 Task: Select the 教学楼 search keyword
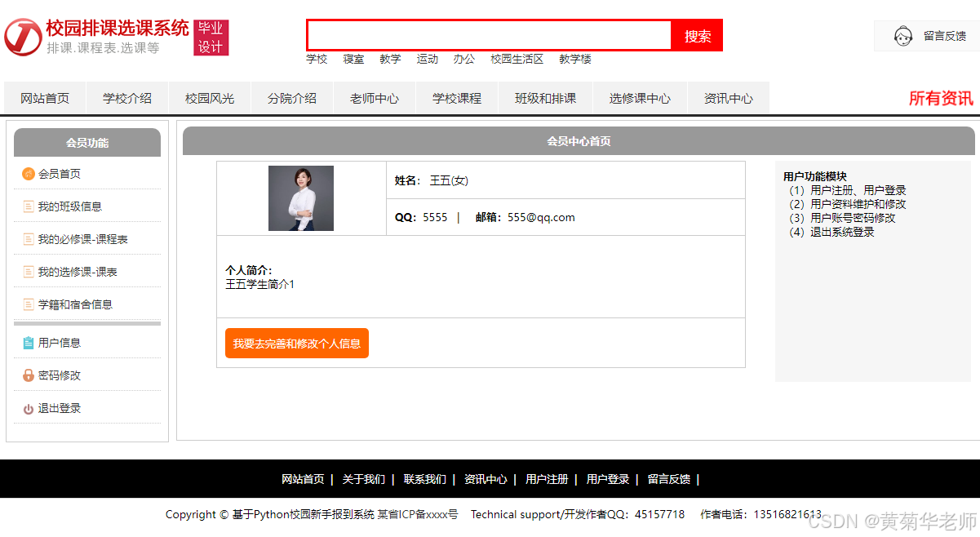pyautogui.click(x=575, y=59)
